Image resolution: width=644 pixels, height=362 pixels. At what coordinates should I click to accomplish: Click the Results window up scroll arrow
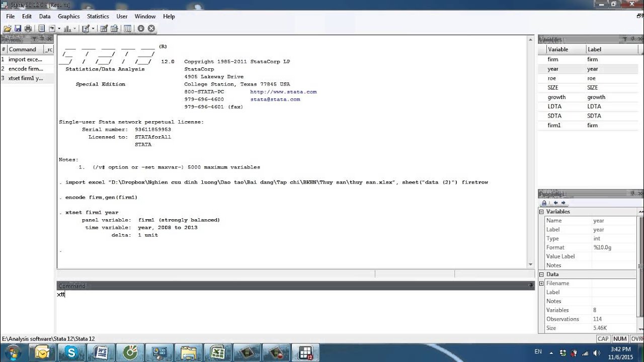[530, 39]
